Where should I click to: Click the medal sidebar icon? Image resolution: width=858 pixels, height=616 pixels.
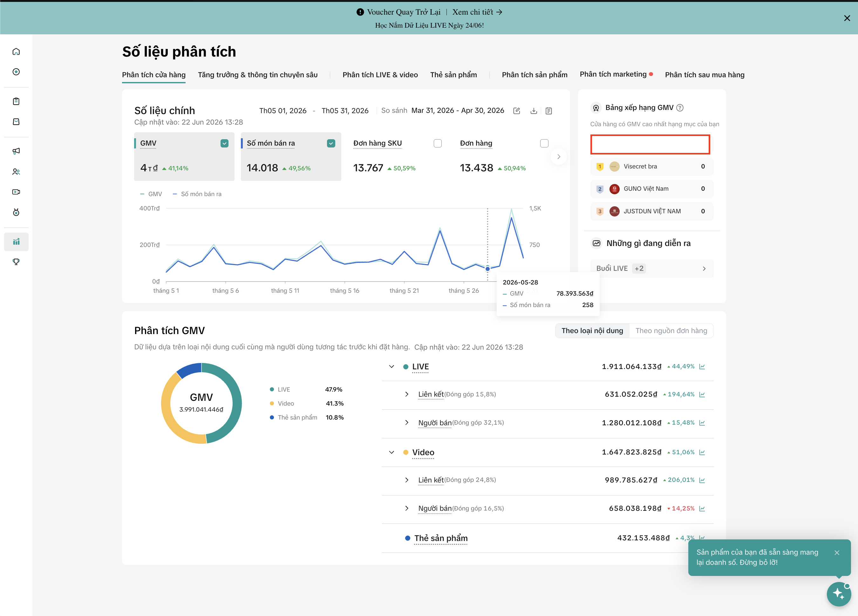click(x=16, y=212)
